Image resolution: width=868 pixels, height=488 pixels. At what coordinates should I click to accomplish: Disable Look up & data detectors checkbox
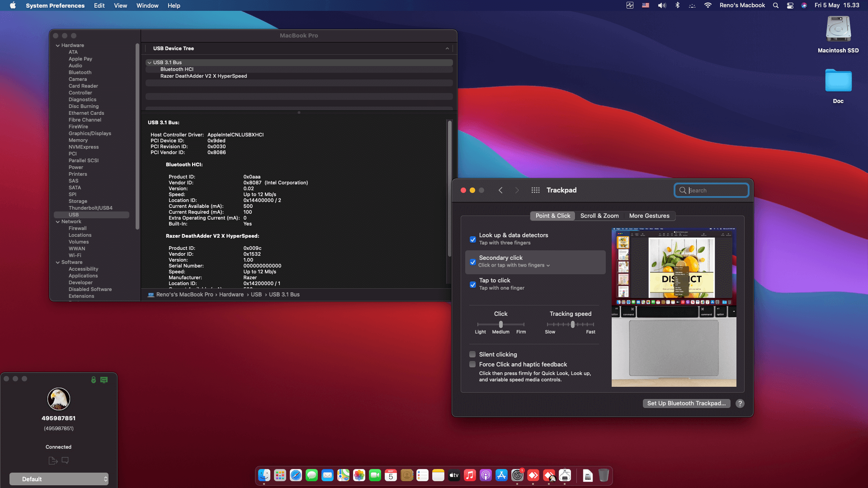point(473,239)
